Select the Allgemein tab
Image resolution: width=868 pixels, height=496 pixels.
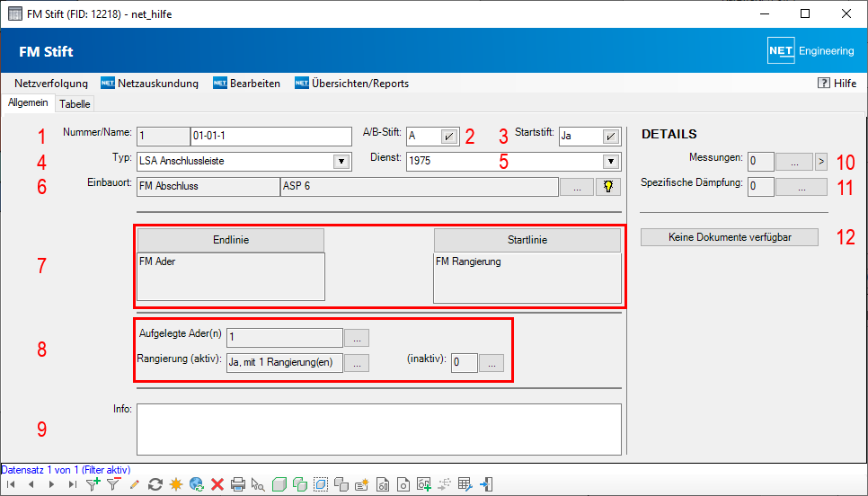28,103
